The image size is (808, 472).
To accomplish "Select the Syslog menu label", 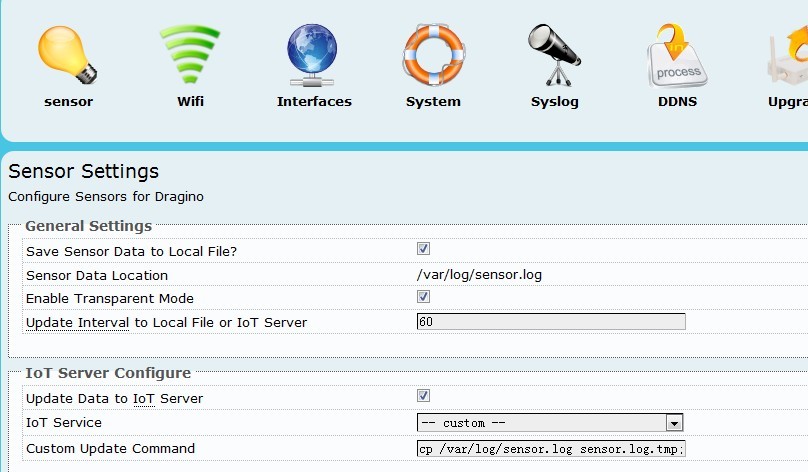I will click(x=555, y=102).
